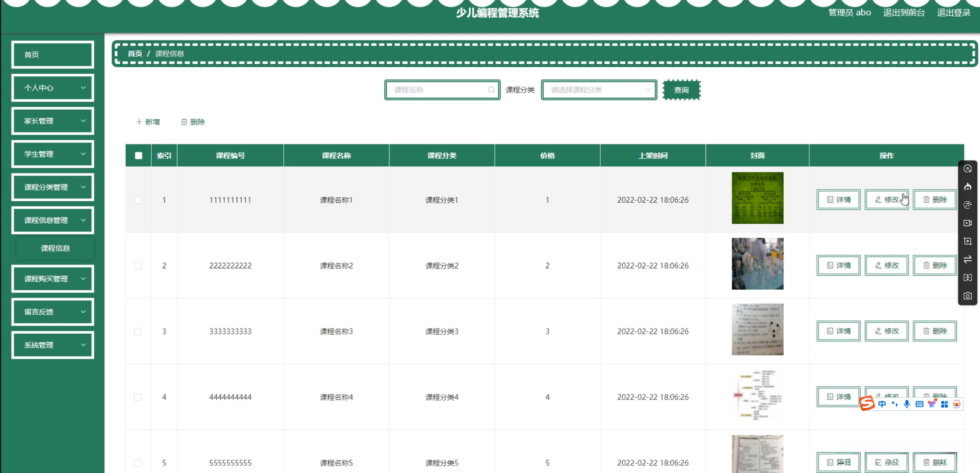
Task: Select 课程信息 submenu item in sidebar
Action: coord(55,248)
